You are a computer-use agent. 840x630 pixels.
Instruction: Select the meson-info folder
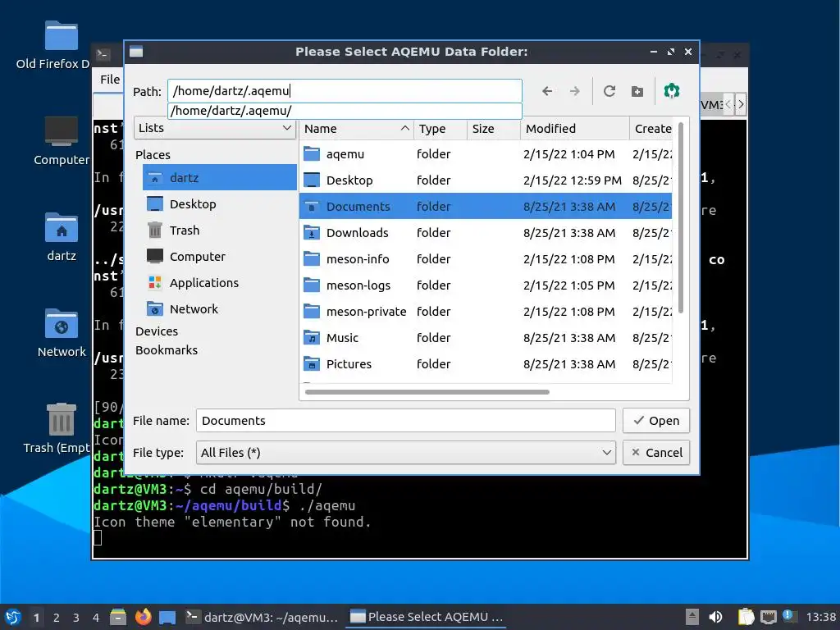[486, 258]
